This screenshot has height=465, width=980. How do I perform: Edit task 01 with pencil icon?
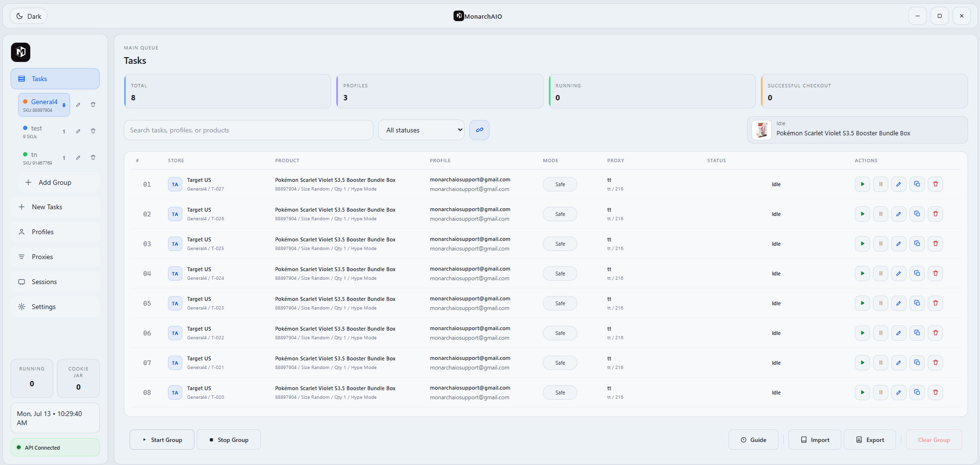pos(899,184)
